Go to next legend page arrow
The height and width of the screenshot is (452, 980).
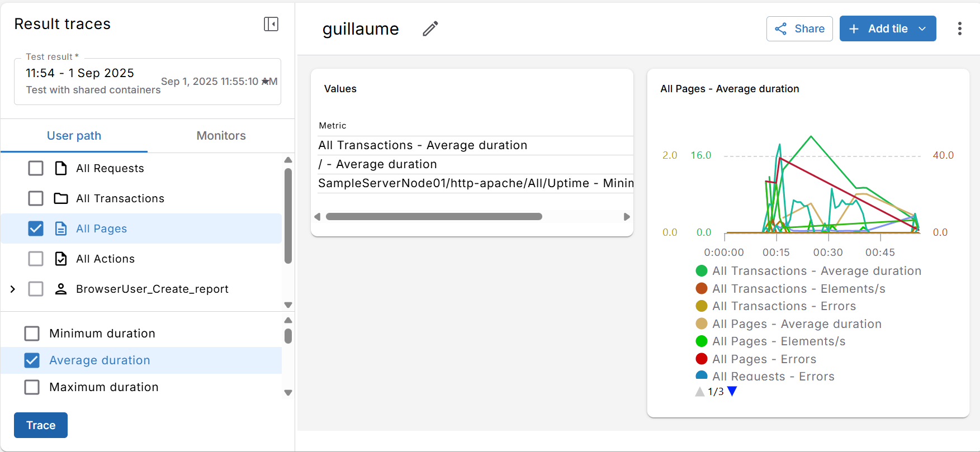(x=732, y=391)
